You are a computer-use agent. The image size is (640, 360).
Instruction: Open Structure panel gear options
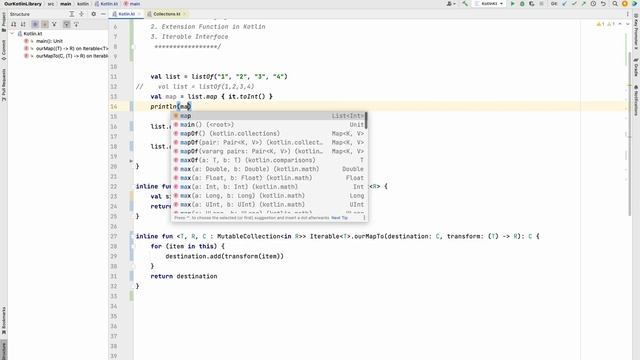coord(93,14)
